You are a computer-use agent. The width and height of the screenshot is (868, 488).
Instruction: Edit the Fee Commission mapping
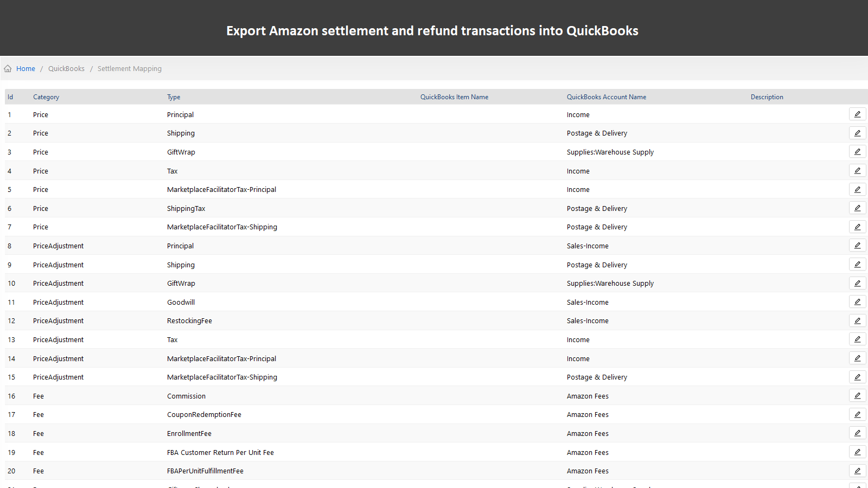click(857, 396)
